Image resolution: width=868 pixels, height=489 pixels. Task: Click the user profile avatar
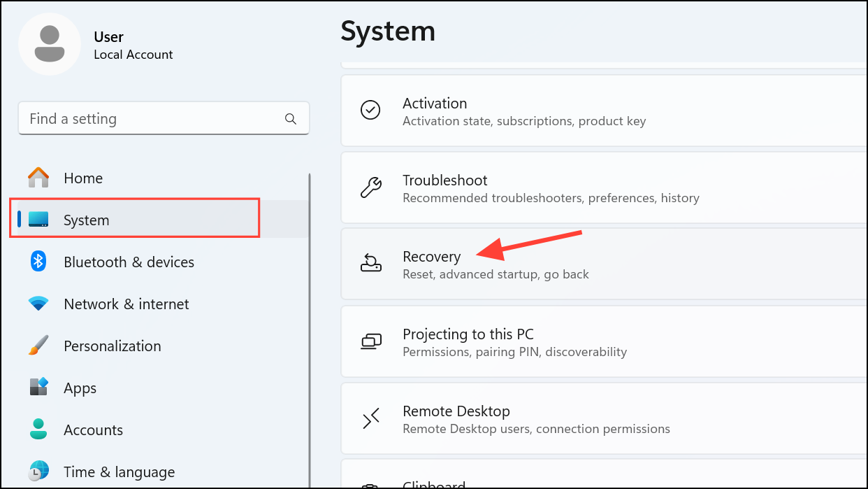coord(50,43)
